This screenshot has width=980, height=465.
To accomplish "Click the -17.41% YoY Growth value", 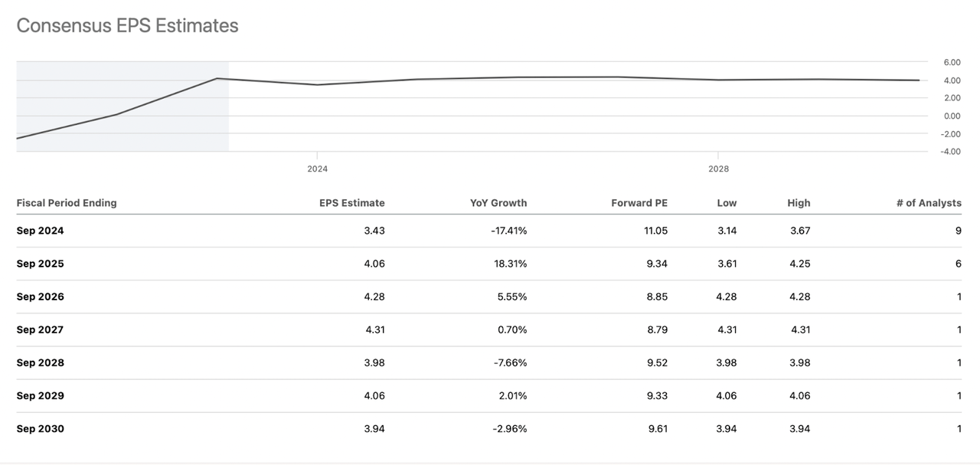I will click(508, 231).
